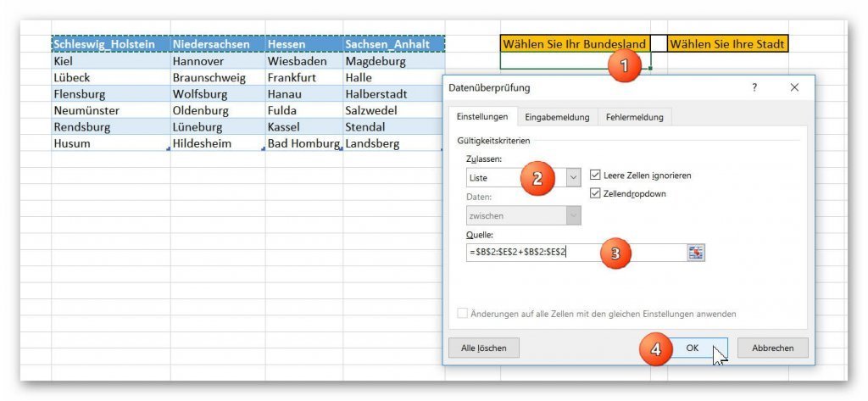Select the cell containing Oldenburg
This screenshot has height=401, width=868.
218,110
